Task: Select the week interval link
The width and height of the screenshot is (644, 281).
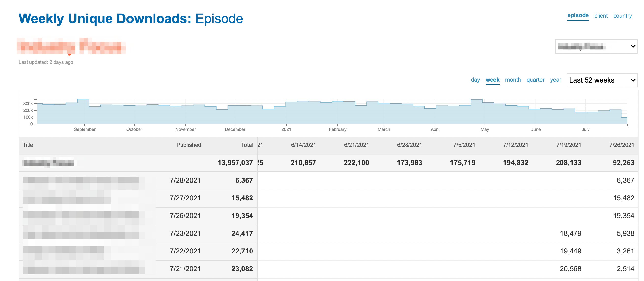Action: pos(492,80)
